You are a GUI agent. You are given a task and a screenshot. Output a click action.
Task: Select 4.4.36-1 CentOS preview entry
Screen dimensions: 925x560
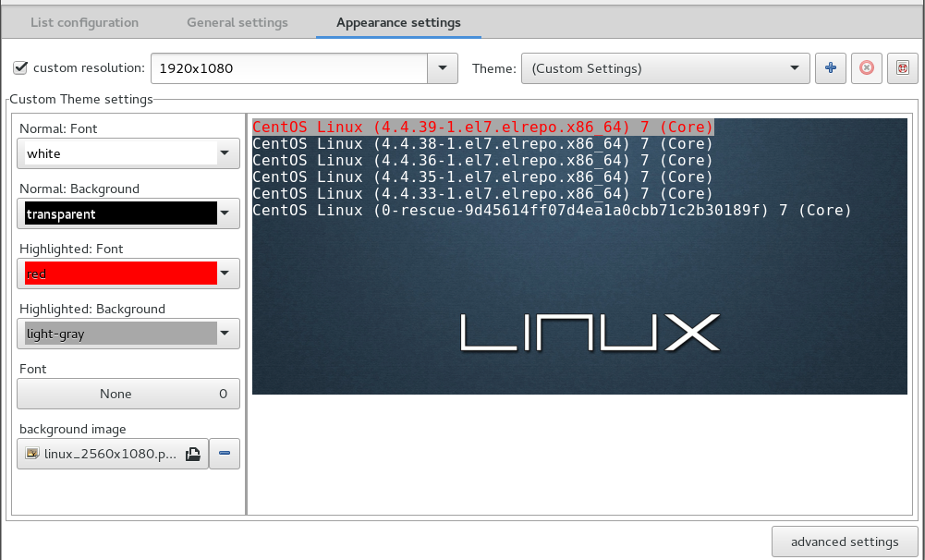[x=482, y=160]
